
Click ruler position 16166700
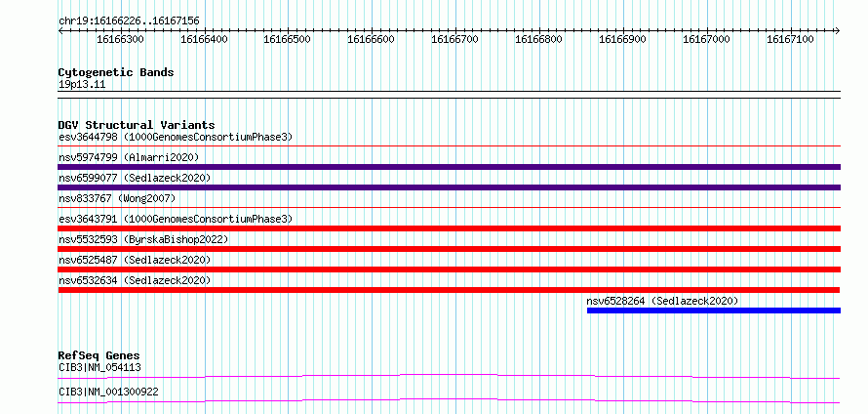(455, 39)
